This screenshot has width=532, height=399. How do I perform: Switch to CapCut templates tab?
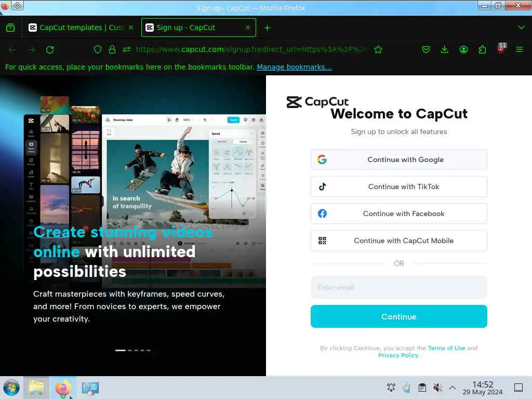[x=81, y=28]
